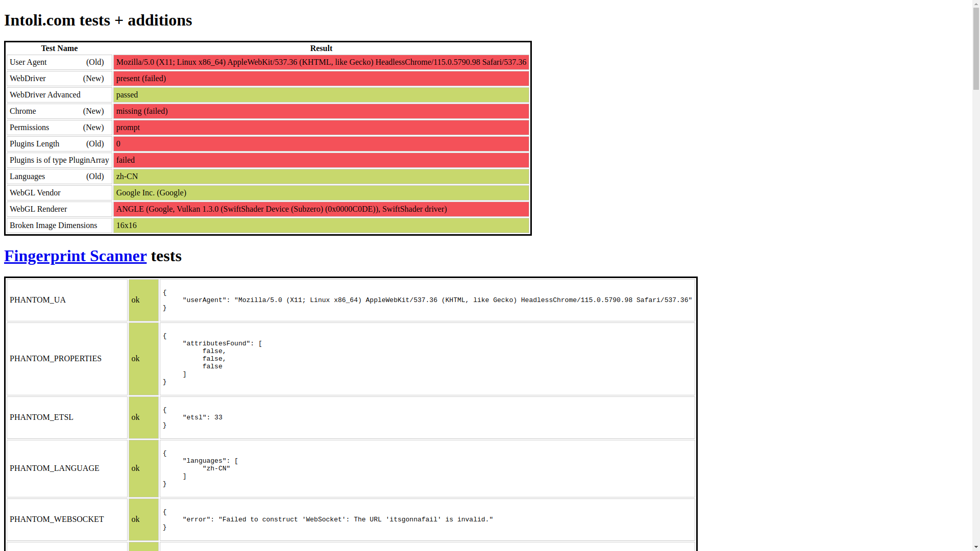Click the WebDriver Advanced 'passed' cell

click(x=127, y=95)
